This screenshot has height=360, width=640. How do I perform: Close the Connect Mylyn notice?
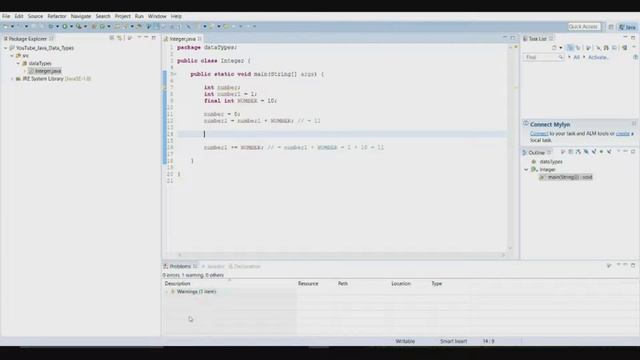click(634, 124)
